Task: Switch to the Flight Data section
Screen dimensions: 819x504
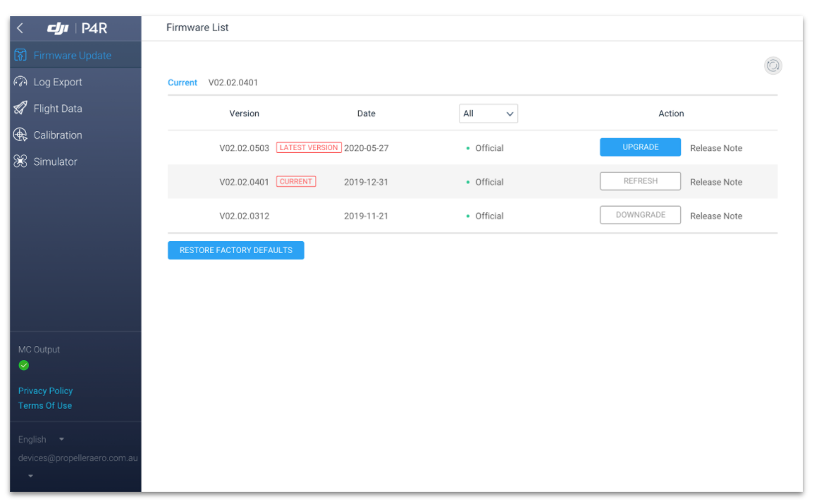Action: tap(58, 109)
